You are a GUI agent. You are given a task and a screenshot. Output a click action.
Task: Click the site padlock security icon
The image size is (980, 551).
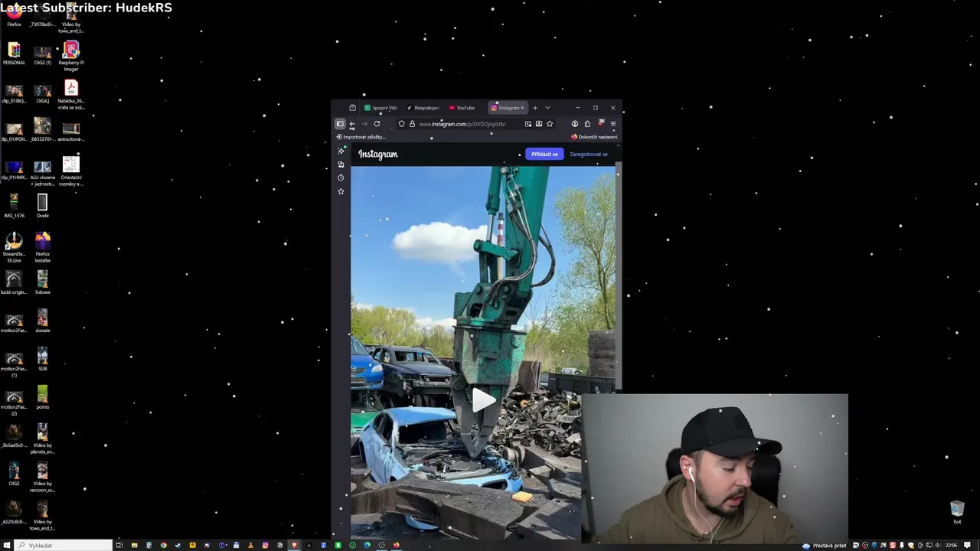point(412,124)
